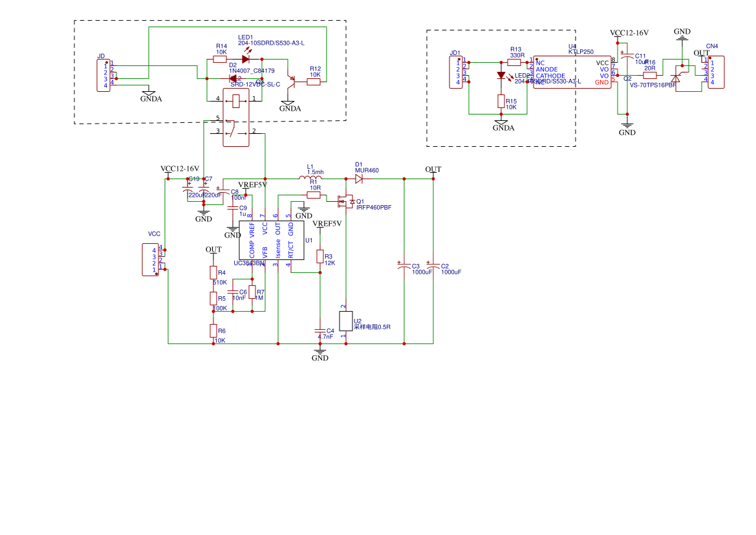Click the CN4 output connector
The height and width of the screenshot is (535, 756).
[716, 72]
